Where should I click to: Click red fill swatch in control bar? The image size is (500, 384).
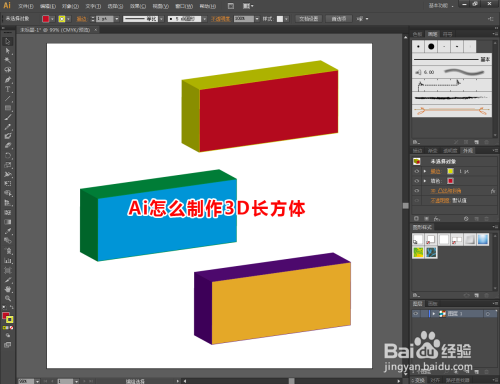click(x=46, y=19)
